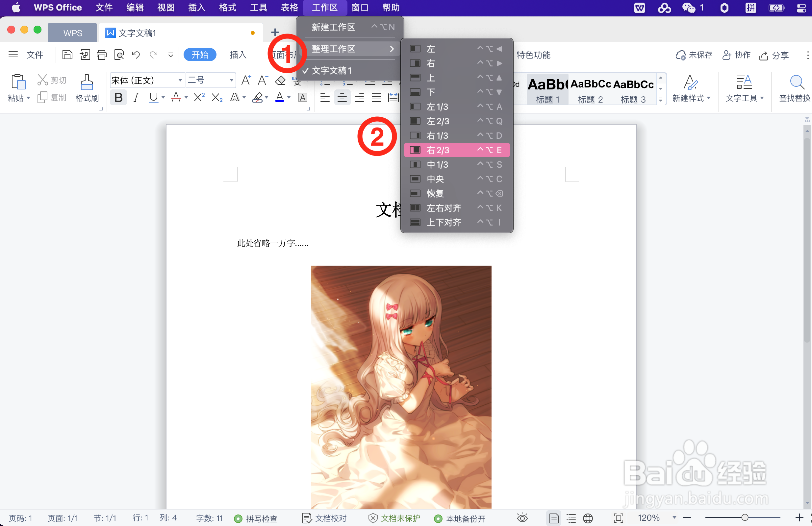Viewport: 812px width, 526px height.
Task: Enter full screen view icon
Action: (618, 518)
